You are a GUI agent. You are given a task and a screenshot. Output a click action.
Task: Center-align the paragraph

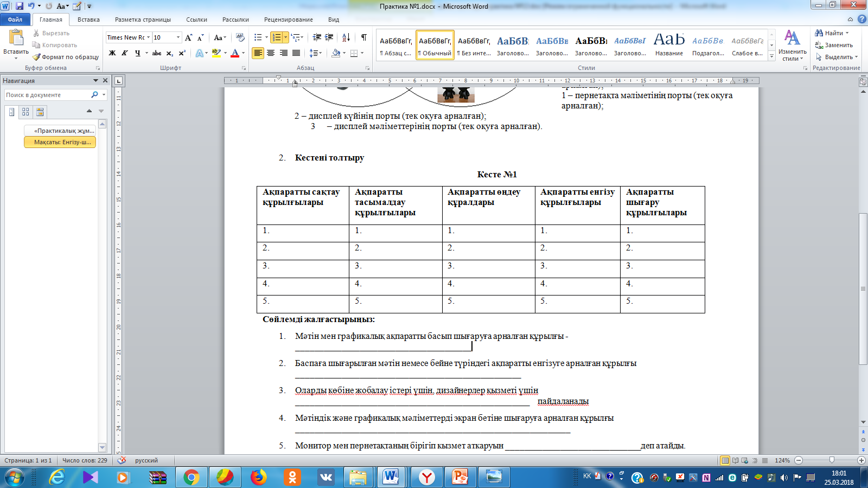(271, 53)
